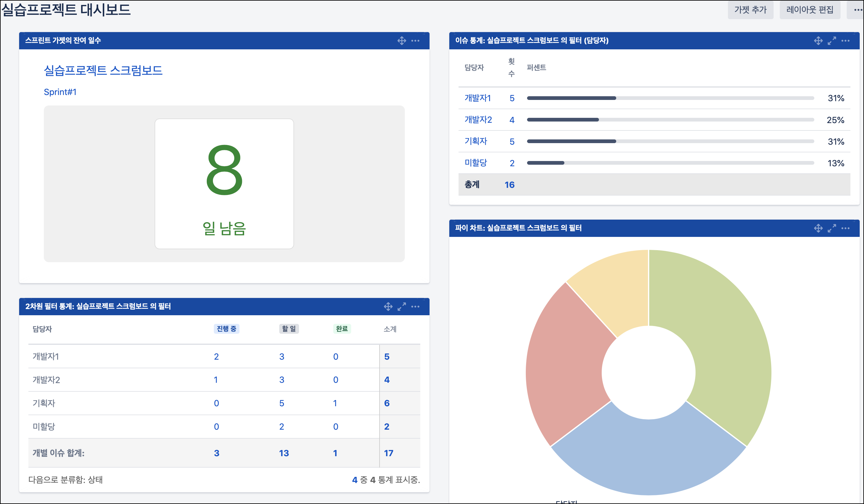Click move icon on pie chart gadget
864x504 pixels.
(818, 228)
